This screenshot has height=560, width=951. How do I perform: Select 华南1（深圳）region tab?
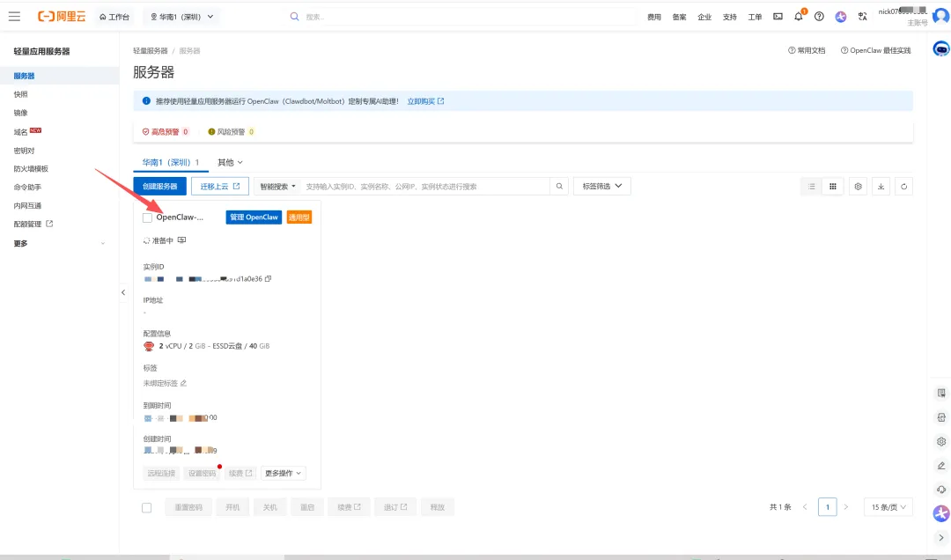171,163
